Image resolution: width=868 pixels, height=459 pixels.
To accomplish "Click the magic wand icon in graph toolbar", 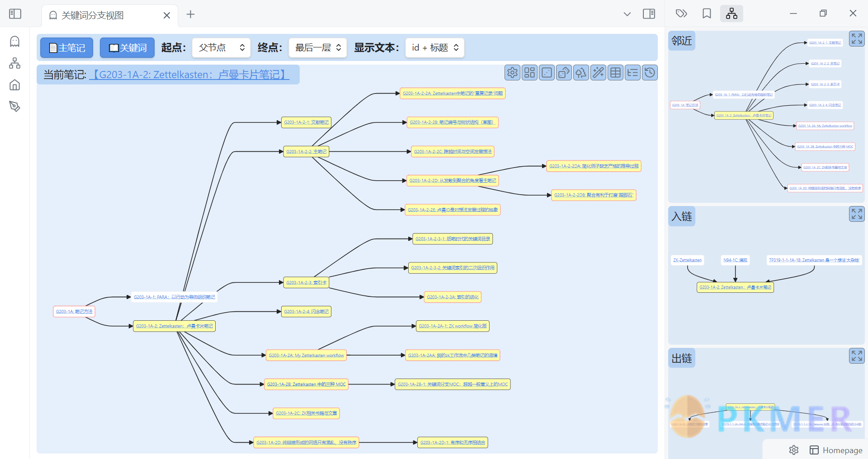I will (x=598, y=73).
